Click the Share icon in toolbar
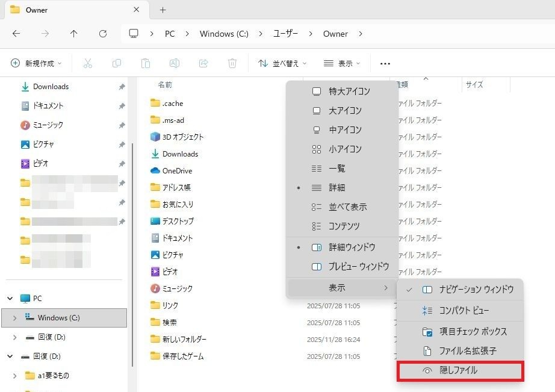Screen dimensions: 555x392 click(203, 63)
